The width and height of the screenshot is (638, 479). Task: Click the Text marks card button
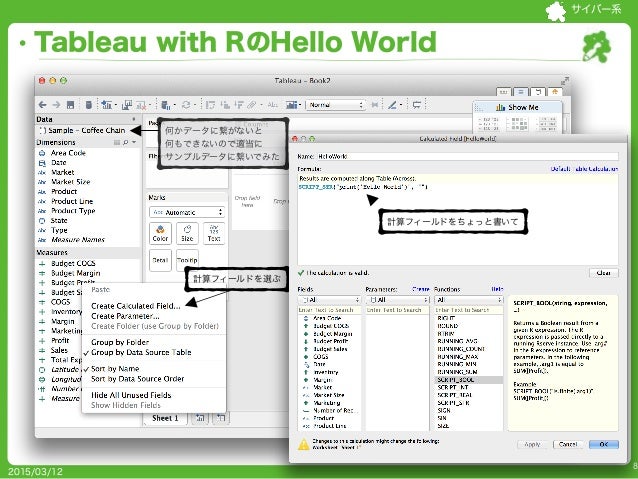coord(214,234)
